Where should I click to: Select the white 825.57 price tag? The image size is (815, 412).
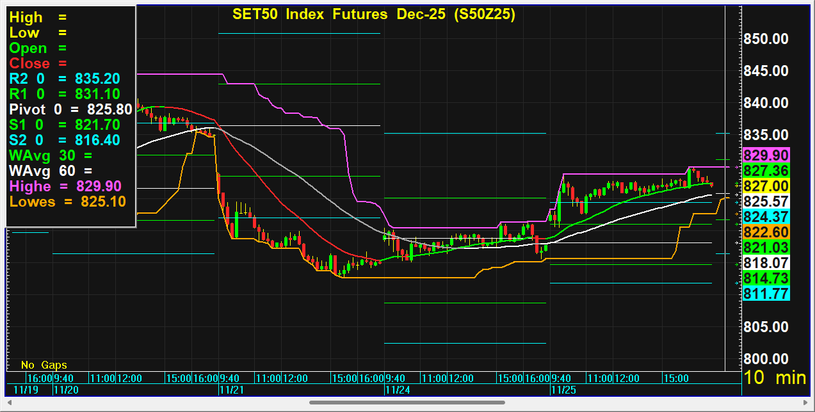click(x=765, y=201)
